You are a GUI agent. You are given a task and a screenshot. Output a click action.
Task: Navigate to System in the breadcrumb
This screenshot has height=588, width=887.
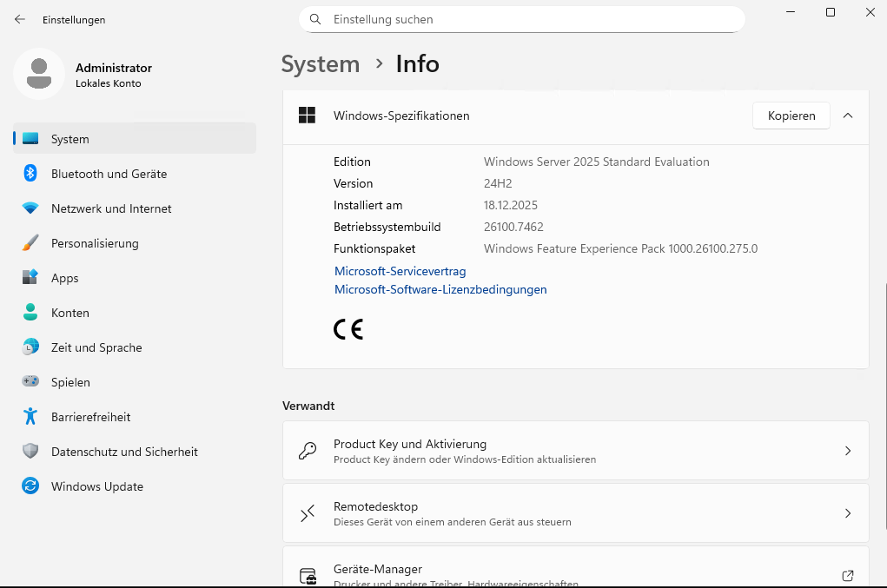(320, 64)
